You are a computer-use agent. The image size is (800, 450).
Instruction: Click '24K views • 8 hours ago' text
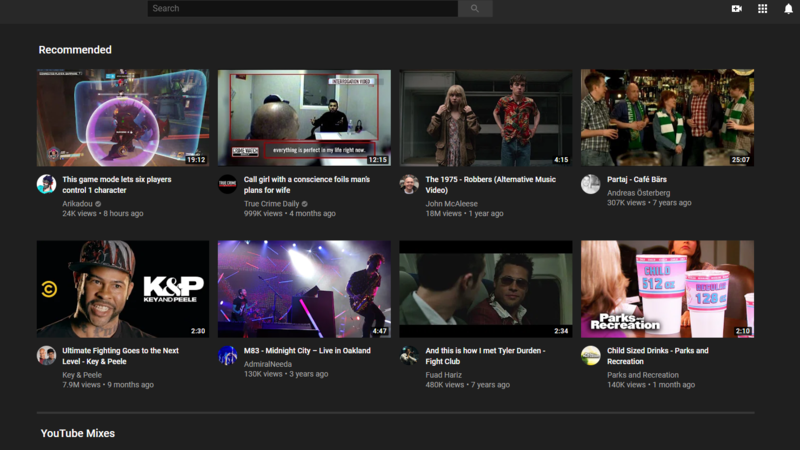(x=103, y=214)
